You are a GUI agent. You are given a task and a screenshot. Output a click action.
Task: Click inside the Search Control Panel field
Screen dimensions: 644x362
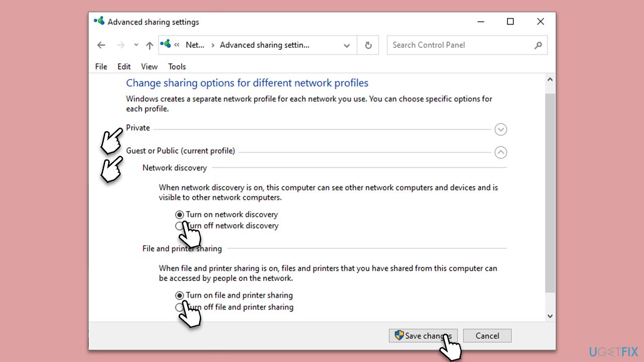tap(453, 45)
